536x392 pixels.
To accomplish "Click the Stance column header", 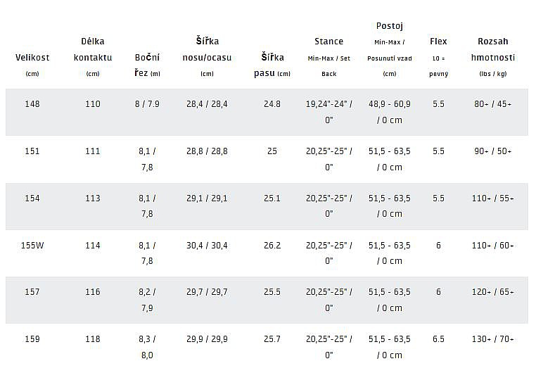I will [328, 42].
